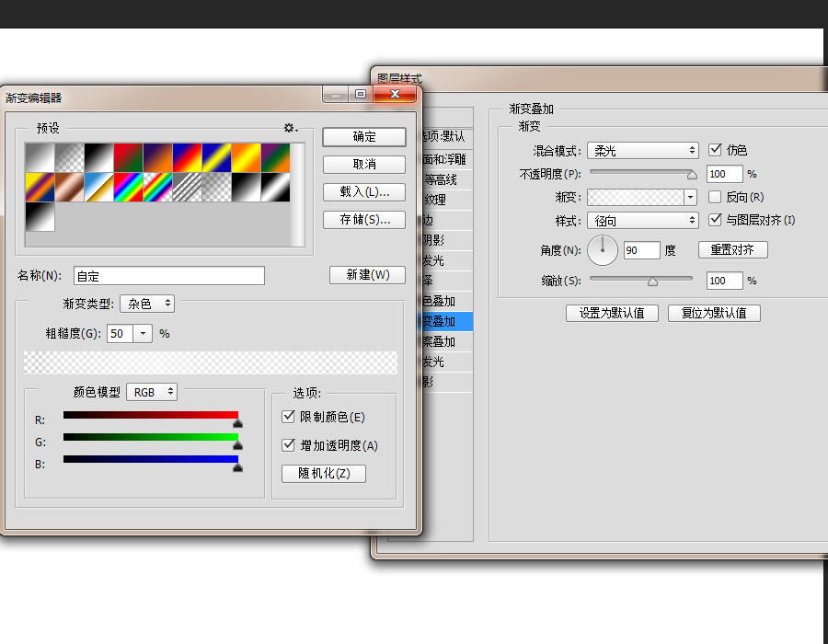Select the transparent diagonal stripes preset
This screenshot has width=828, height=644.
click(187, 187)
